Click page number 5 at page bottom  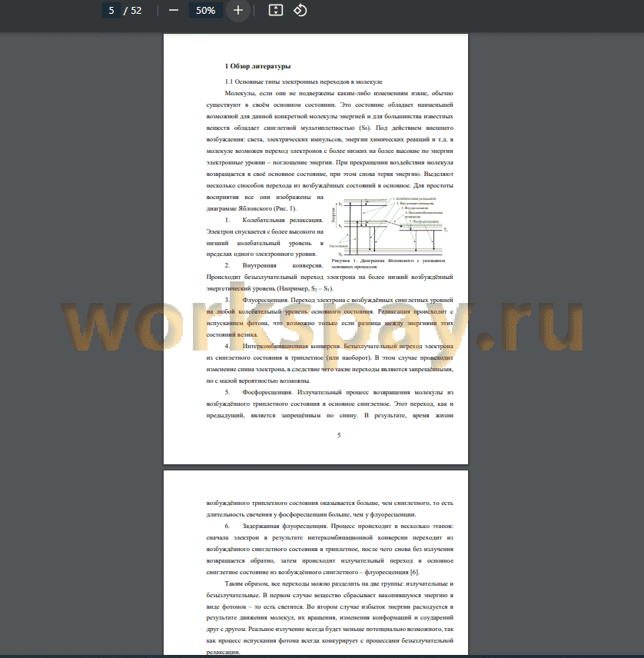[x=339, y=435]
